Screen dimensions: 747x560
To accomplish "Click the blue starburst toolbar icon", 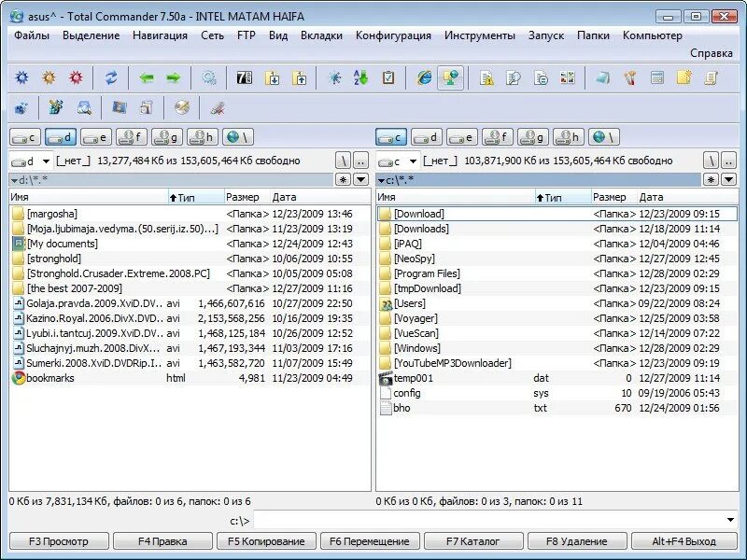I will [x=334, y=77].
